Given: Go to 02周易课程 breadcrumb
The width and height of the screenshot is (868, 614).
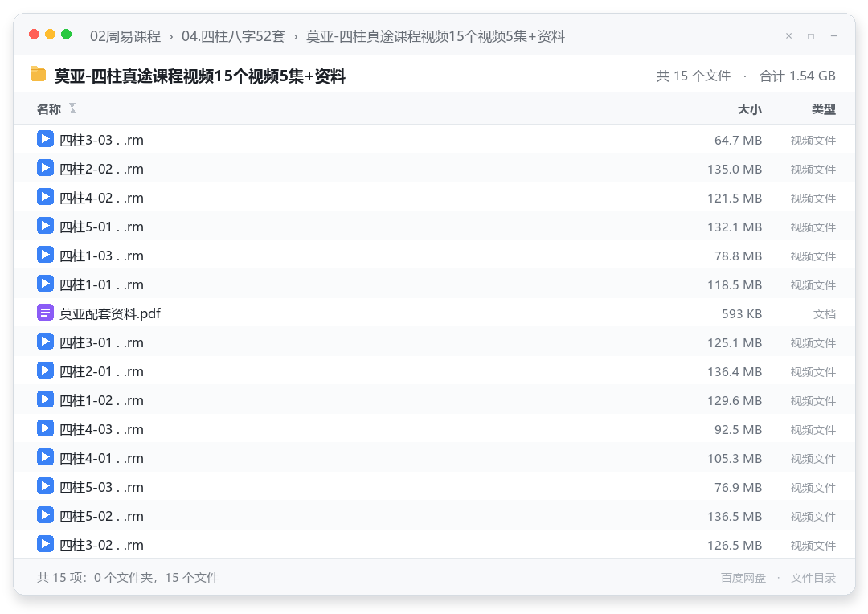Looking at the screenshot, I should click(x=125, y=36).
